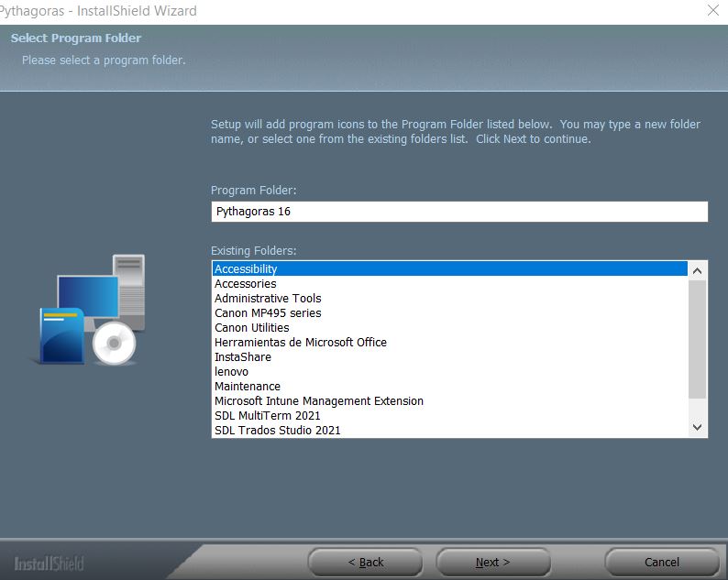Pick the Canon Utilities folder

click(450, 328)
